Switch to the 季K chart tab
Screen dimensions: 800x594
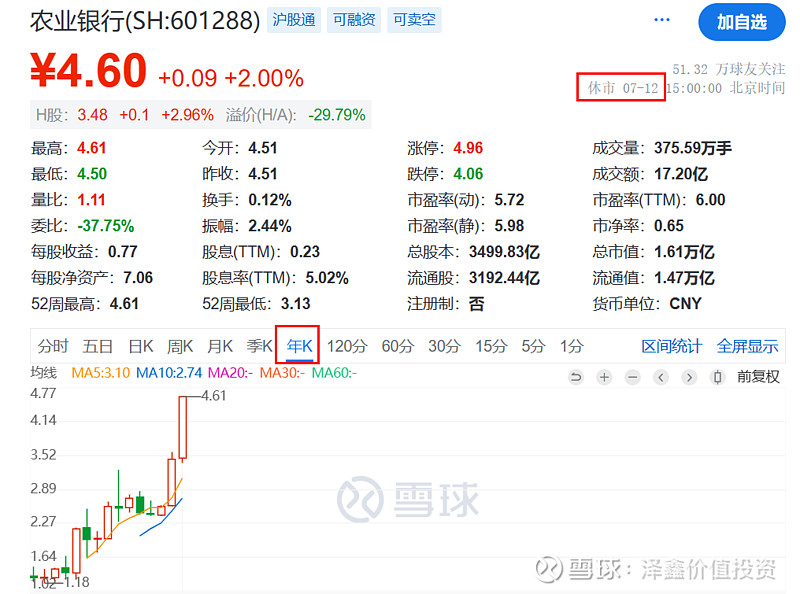[260, 346]
